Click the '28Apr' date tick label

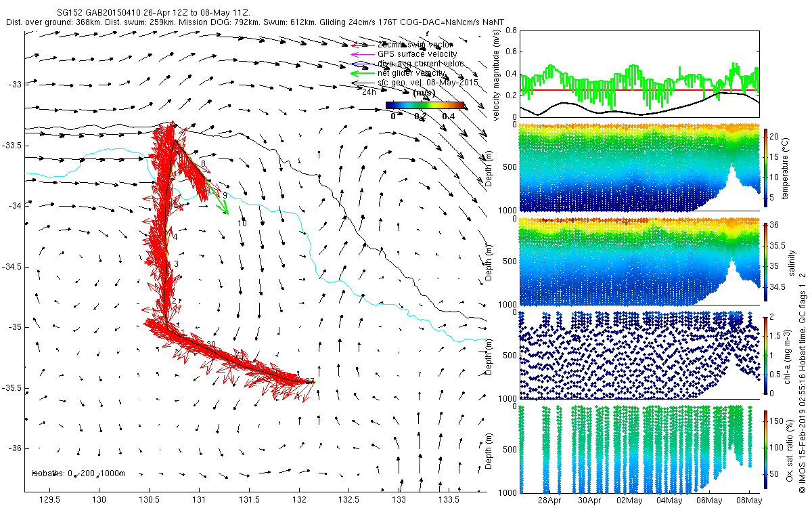[x=549, y=500]
